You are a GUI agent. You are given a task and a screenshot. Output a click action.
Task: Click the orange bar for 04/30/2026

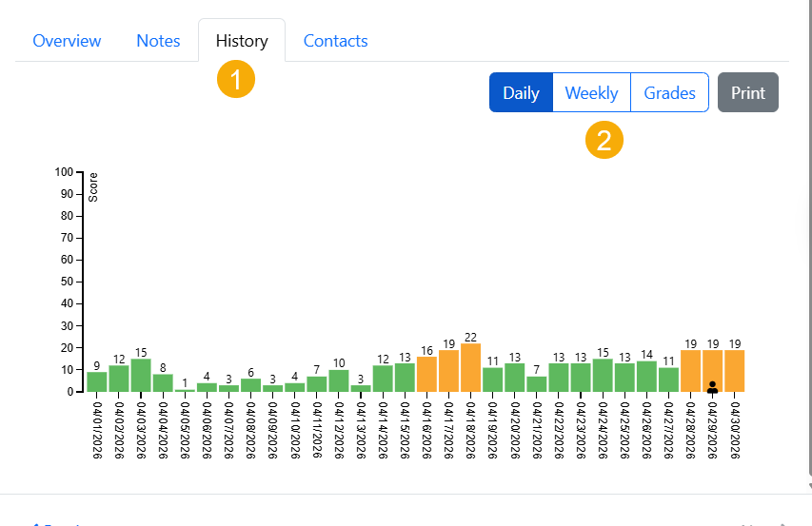(x=734, y=371)
